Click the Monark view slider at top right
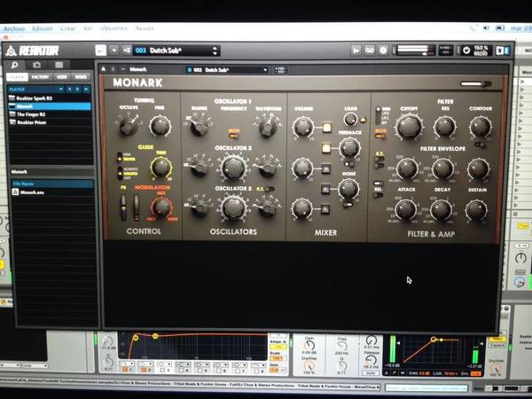 pos(475,83)
